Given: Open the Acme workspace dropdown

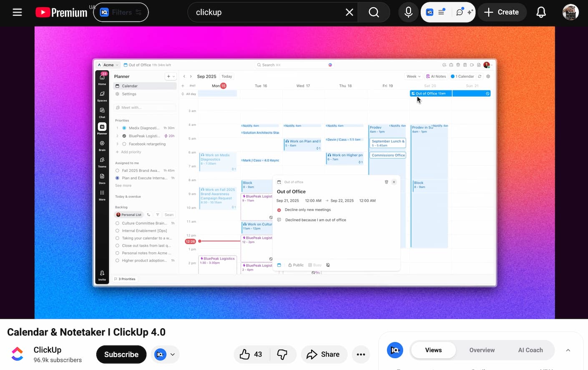Looking at the screenshot, I should tap(108, 65).
